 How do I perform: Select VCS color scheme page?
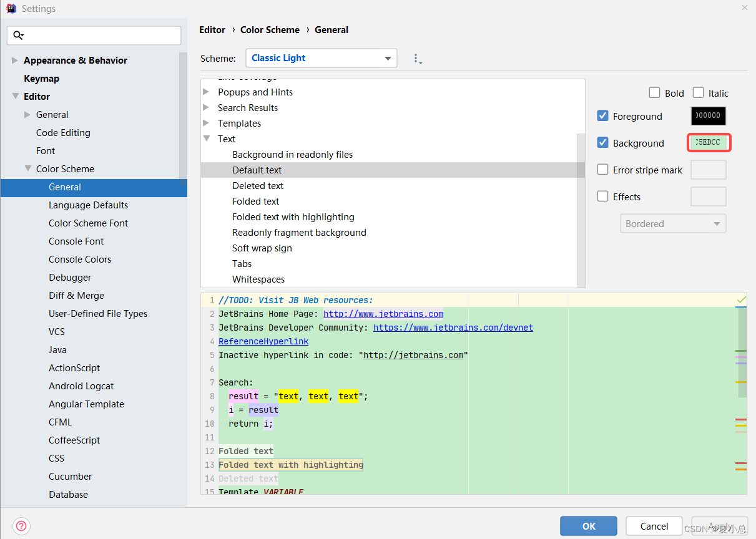(x=57, y=332)
